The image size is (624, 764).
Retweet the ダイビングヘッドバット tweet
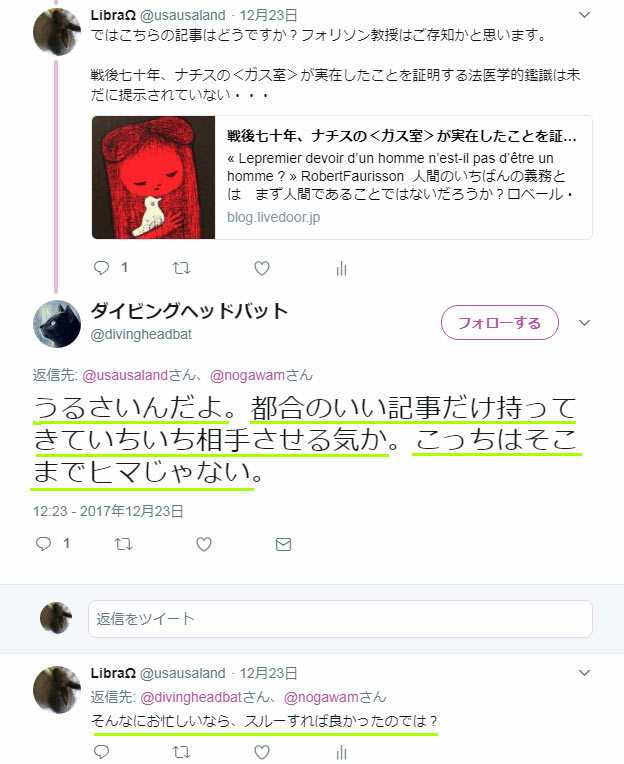tap(123, 544)
